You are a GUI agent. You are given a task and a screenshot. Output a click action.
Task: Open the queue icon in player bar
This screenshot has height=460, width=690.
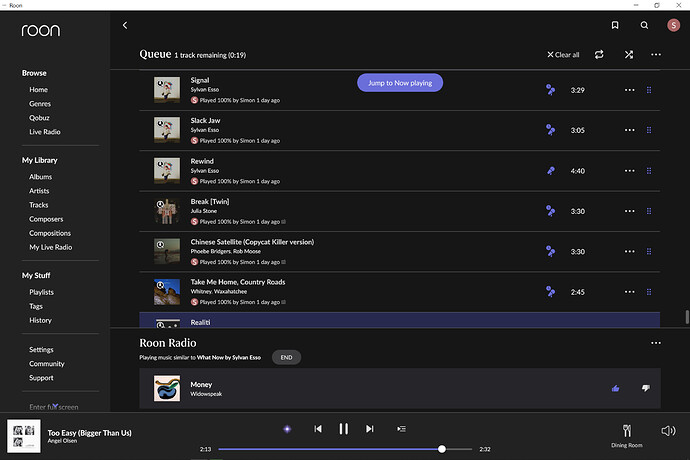(401, 429)
